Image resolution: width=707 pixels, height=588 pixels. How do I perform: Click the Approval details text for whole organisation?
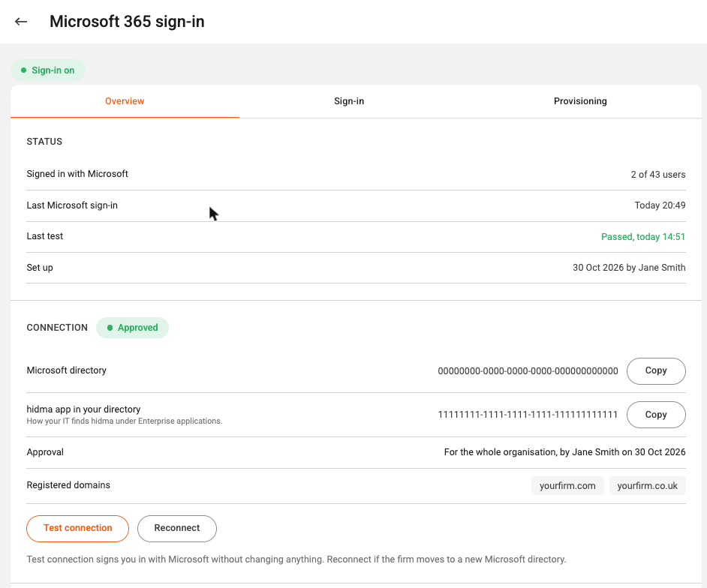click(x=564, y=452)
